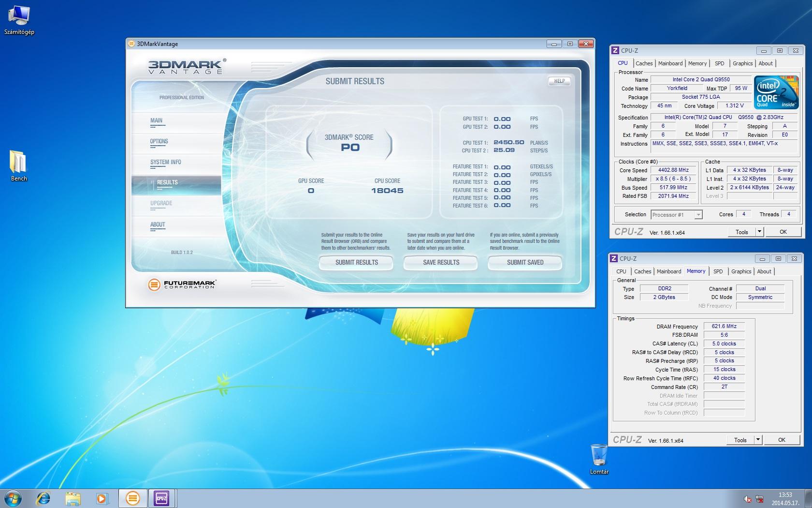
Task: Click the Intel Core 2 Quad logo
Action: coord(776,92)
